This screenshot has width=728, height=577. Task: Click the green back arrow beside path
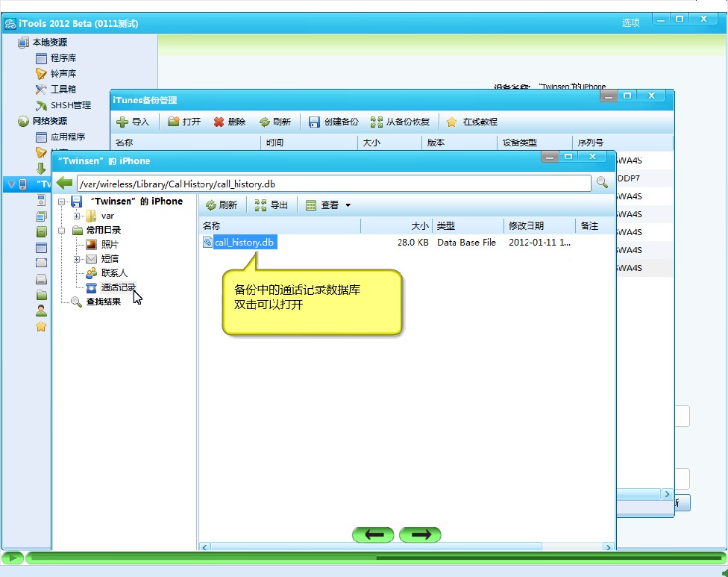[x=65, y=183]
